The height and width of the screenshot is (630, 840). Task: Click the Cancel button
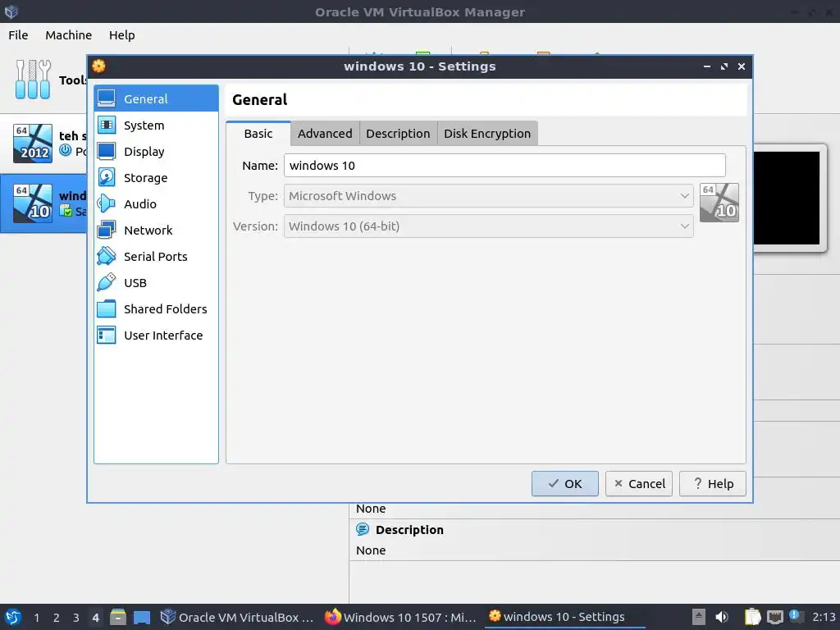click(638, 484)
